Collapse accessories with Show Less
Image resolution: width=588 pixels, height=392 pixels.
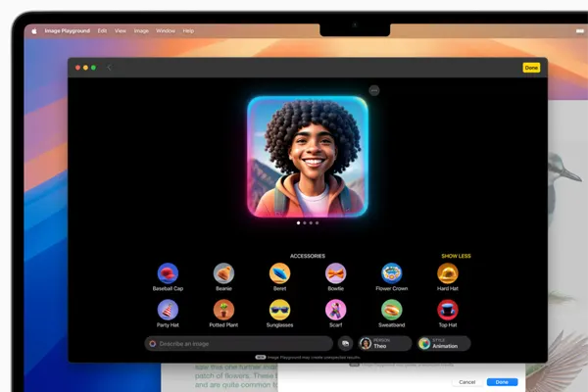click(x=456, y=256)
